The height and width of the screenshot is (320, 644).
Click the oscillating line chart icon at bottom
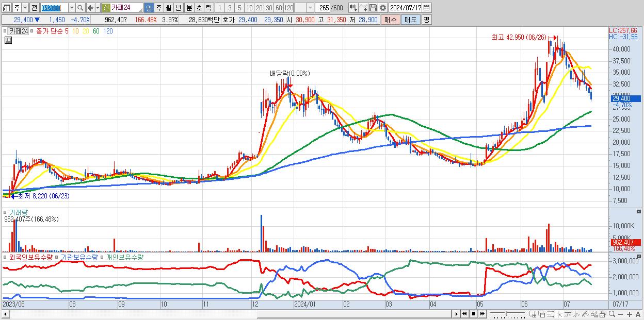pyautogui.click(x=577, y=314)
